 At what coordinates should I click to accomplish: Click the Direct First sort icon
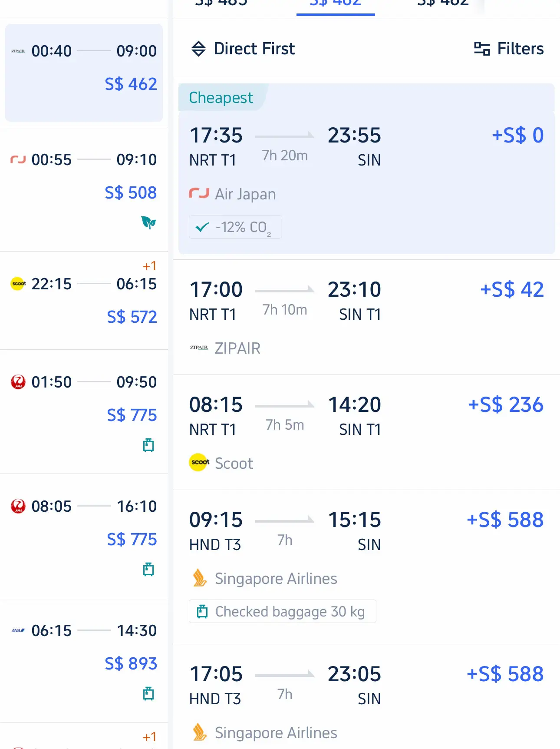198,49
